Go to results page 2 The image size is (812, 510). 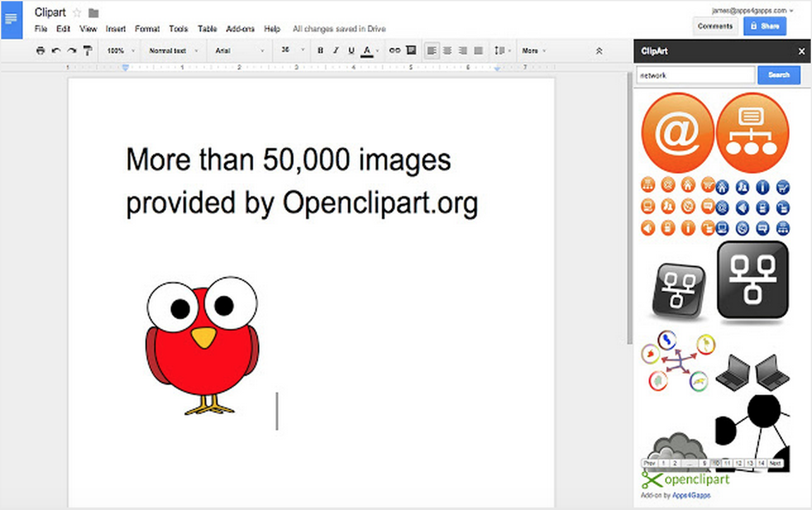tap(675, 463)
